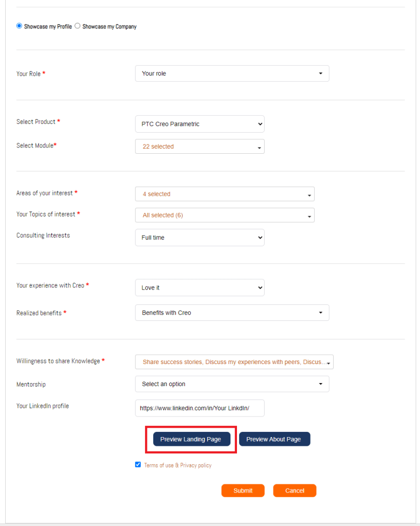This screenshot has height=526, width=420.
Task: Open the Privacy policy link
Action: click(x=196, y=465)
